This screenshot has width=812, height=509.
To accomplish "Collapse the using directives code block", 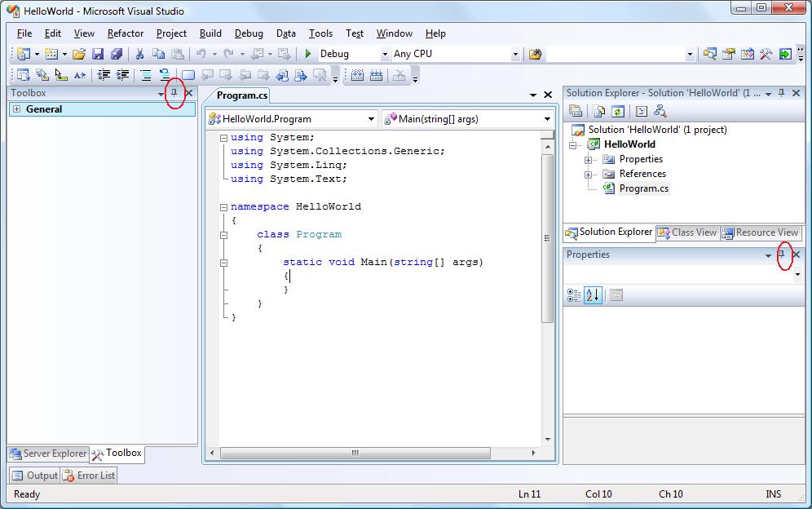I will tap(223, 138).
